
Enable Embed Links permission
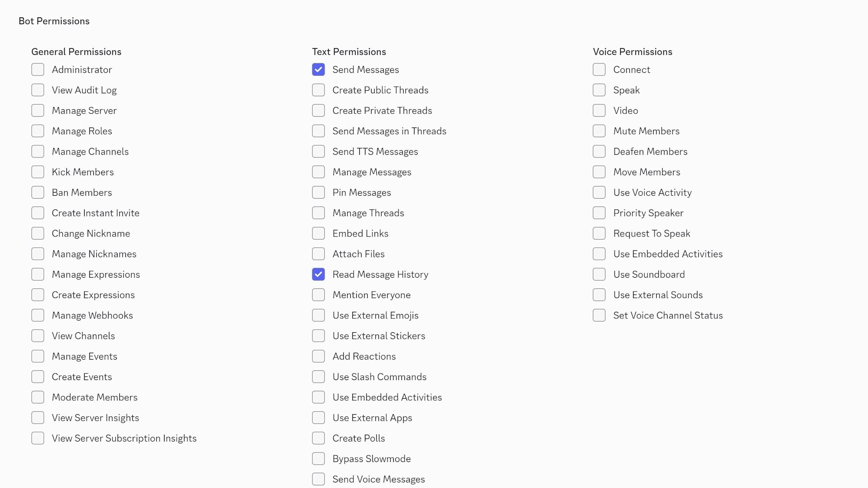pos(318,233)
